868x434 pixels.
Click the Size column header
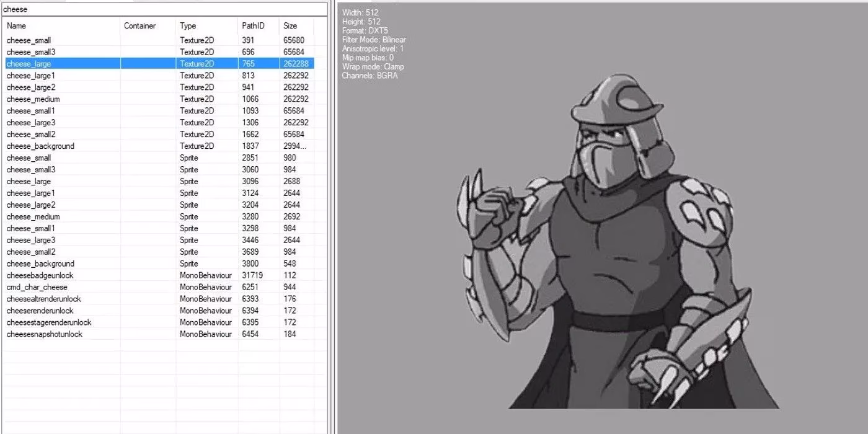click(x=296, y=26)
